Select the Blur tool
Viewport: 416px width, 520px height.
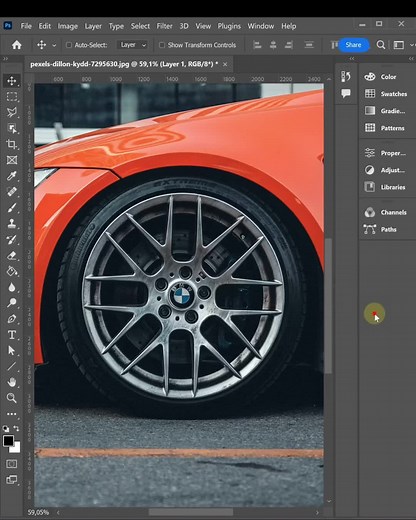(12, 287)
